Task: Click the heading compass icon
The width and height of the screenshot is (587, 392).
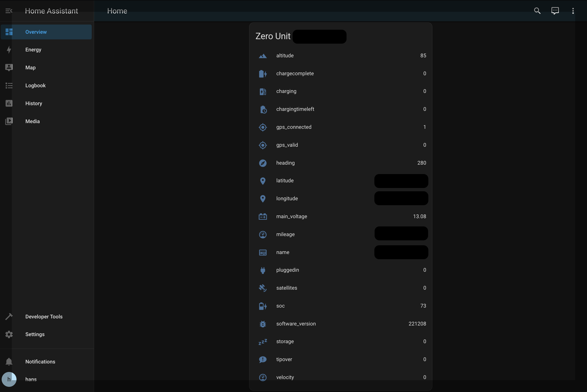Action: click(262, 163)
